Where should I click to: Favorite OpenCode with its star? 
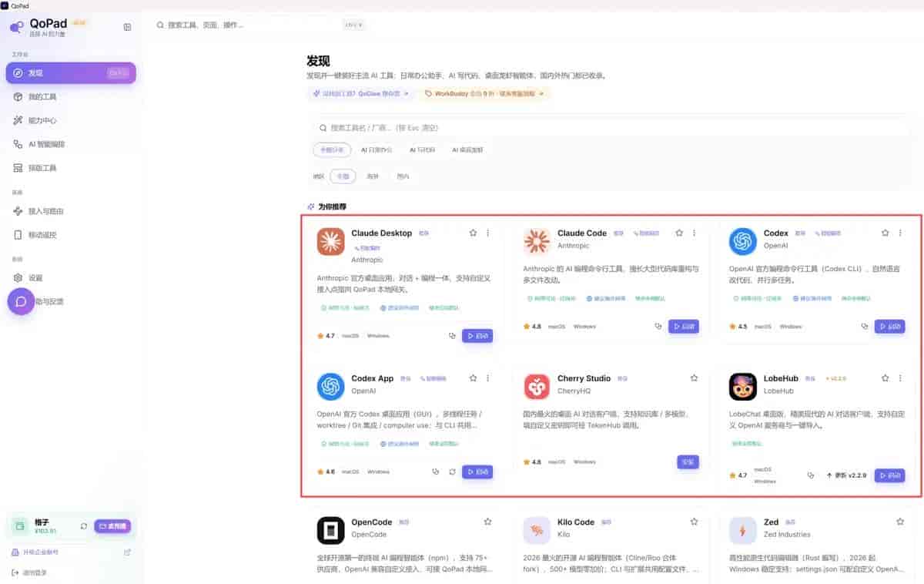pyautogui.click(x=487, y=522)
